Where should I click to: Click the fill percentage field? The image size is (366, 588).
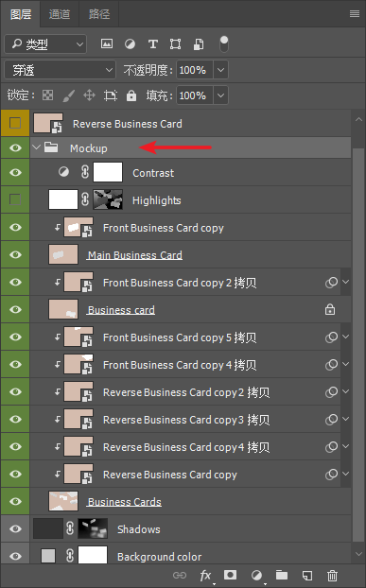click(x=194, y=95)
